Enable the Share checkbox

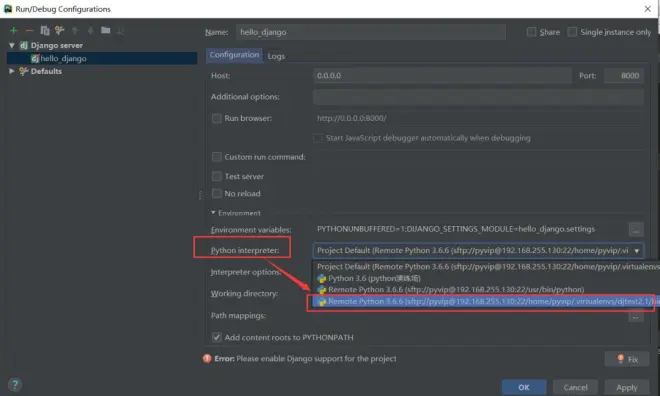pos(531,32)
